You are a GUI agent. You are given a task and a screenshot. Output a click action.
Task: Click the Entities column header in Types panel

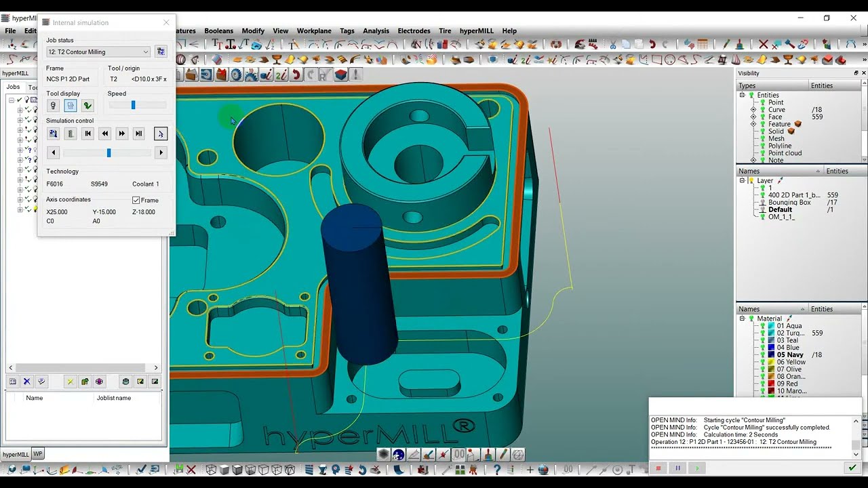pos(836,86)
